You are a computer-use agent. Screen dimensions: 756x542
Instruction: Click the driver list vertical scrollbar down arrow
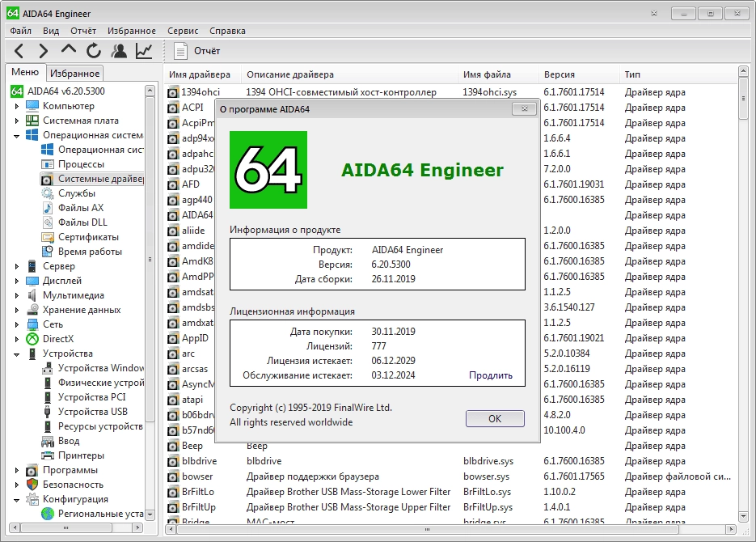point(743,517)
